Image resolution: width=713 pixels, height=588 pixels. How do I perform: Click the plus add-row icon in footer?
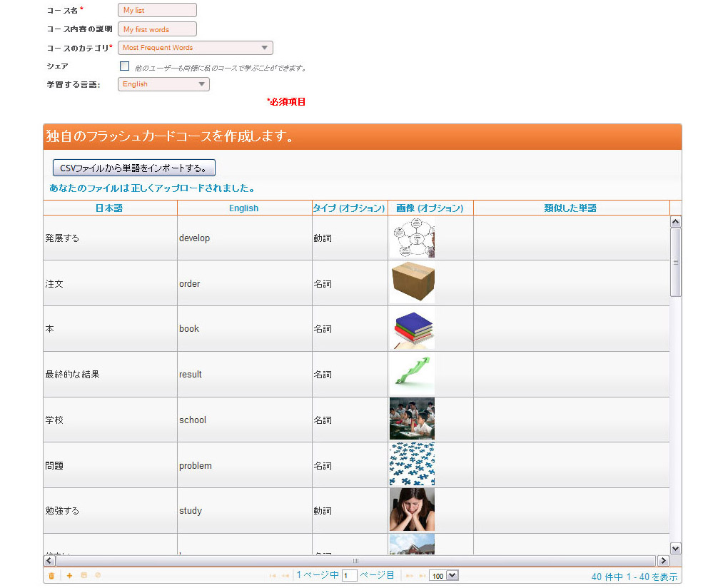tap(69, 576)
